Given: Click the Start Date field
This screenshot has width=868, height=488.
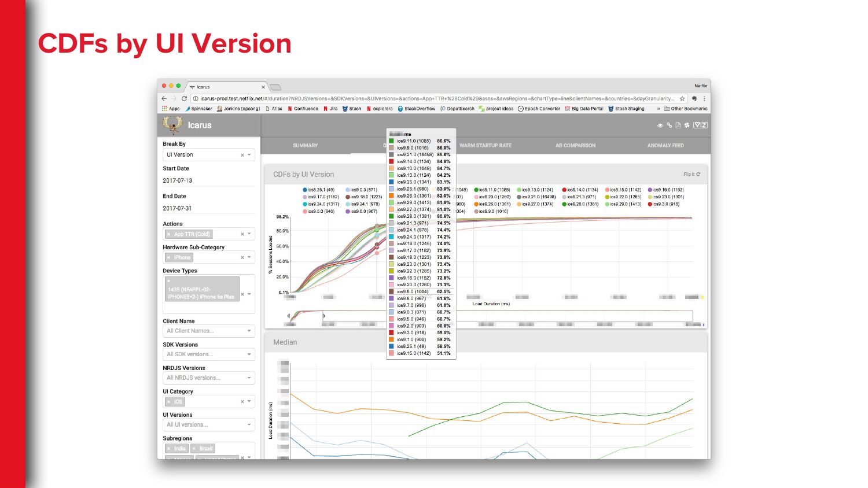Looking at the screenshot, I should point(208,180).
